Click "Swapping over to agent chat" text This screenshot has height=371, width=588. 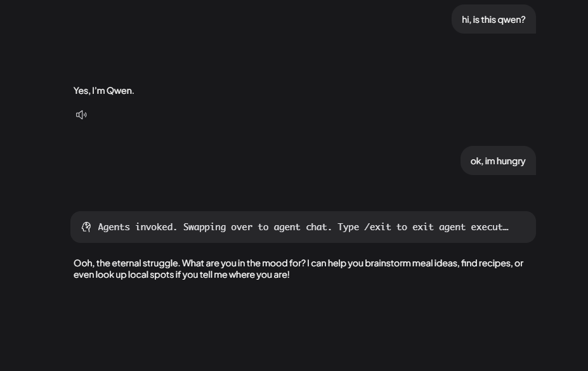pos(258,227)
